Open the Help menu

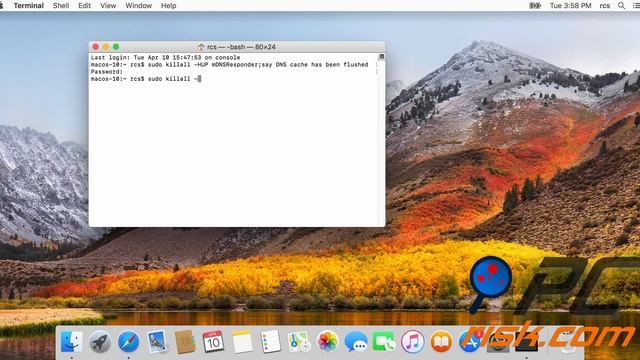point(169,6)
